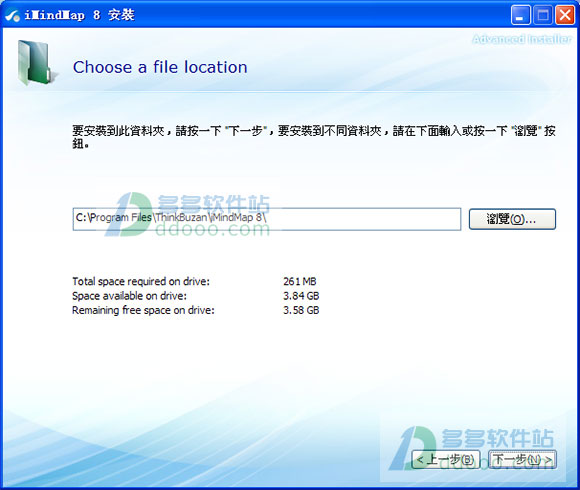
Task: Click the "3.84 GB" value
Action: point(301,296)
